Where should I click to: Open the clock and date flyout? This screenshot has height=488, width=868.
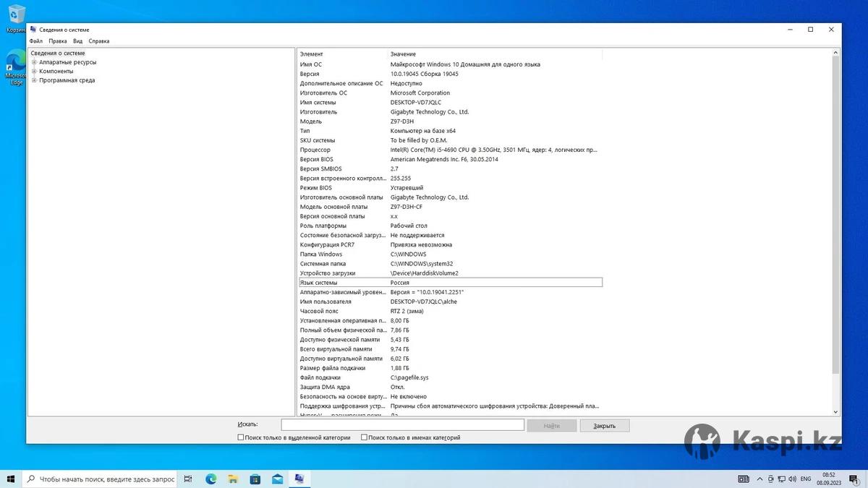click(x=828, y=479)
